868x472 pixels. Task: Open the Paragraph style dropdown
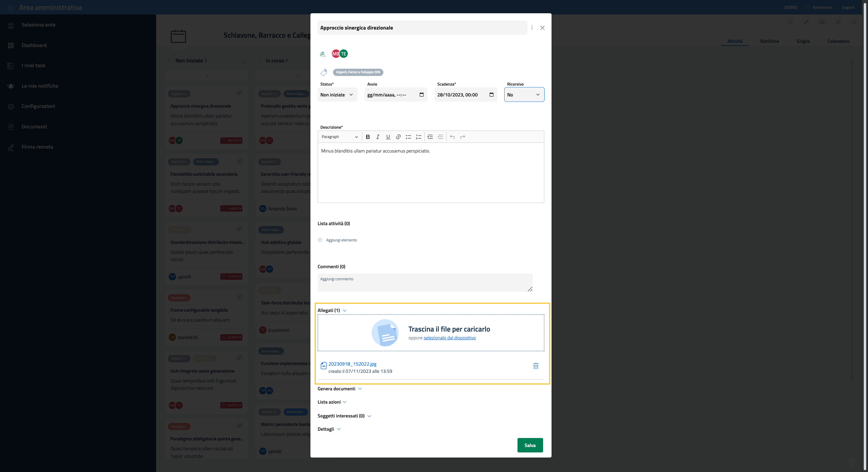click(x=339, y=137)
